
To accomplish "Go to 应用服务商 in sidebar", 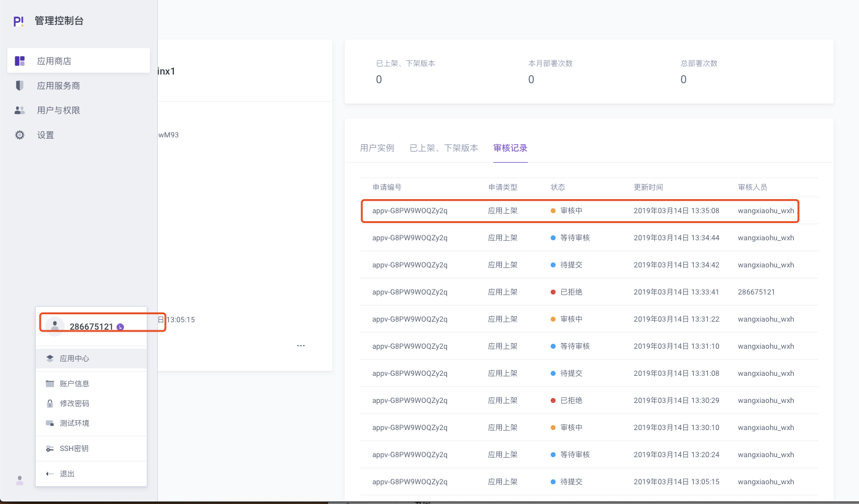I will (x=79, y=86).
